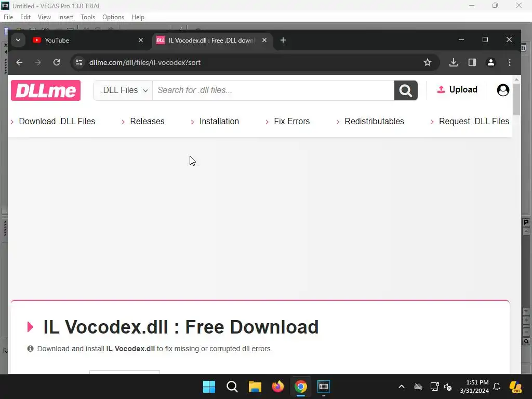Open the Options menu in VEGAS Pro
Viewport: 532px width, 399px height.
[113, 17]
